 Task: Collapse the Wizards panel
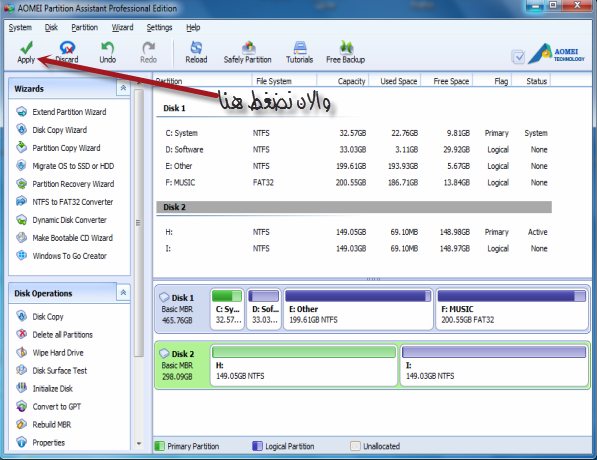[123, 88]
